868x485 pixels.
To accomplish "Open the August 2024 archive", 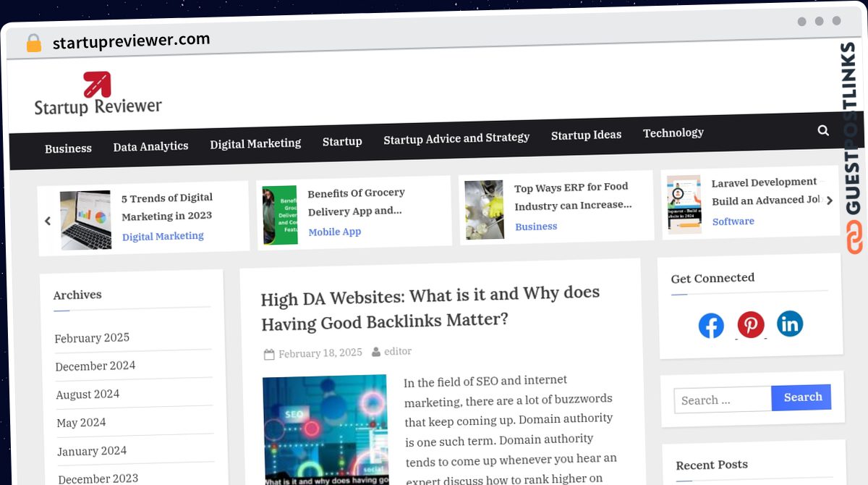I will pos(88,395).
